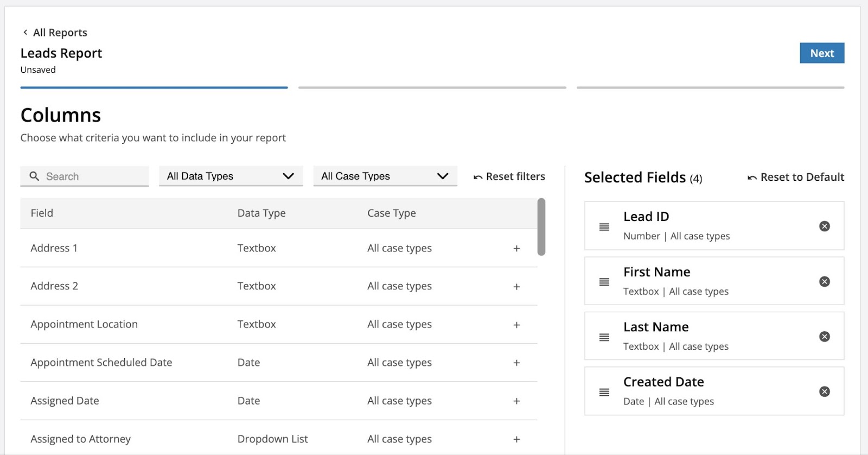Viewport: 868px width, 455px height.
Task: Add the Address 1 field
Action: coord(516,249)
